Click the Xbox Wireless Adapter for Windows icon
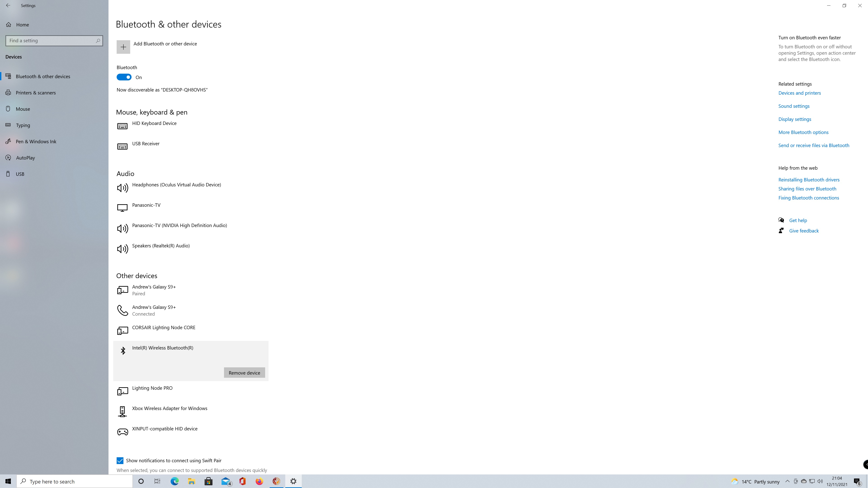Viewport: 868px width, 488px height. click(x=122, y=411)
